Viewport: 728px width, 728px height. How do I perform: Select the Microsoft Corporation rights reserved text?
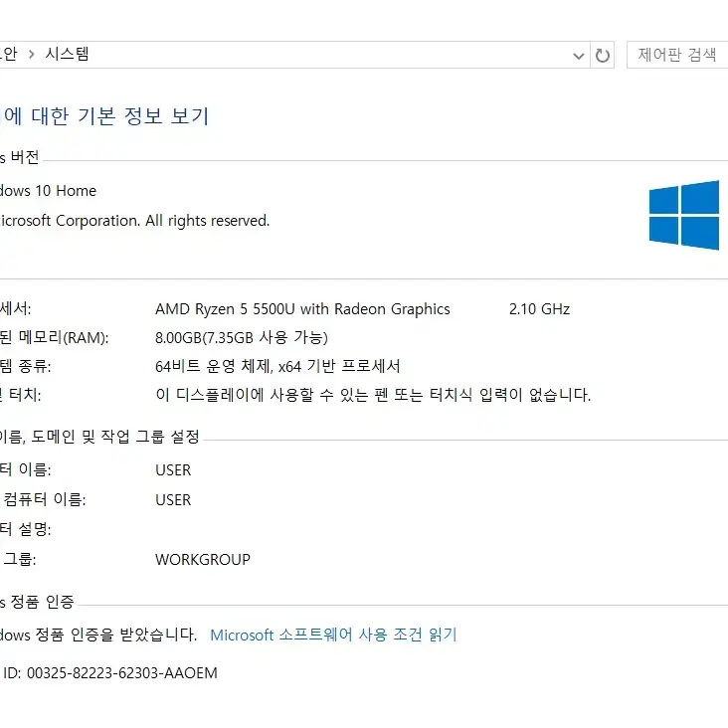[x=134, y=221]
